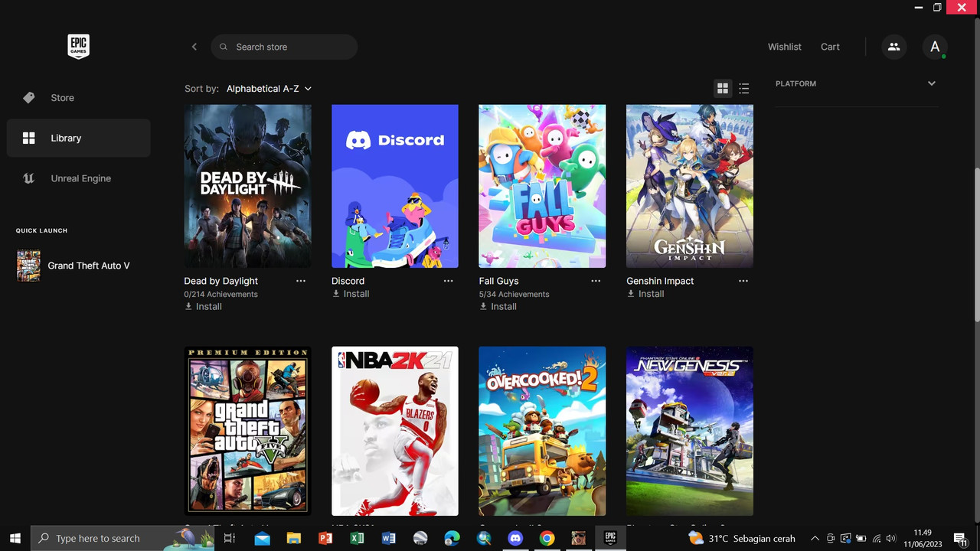Click '5/34 Achievements' text
Screen dimensions: 980x551
[514, 294]
